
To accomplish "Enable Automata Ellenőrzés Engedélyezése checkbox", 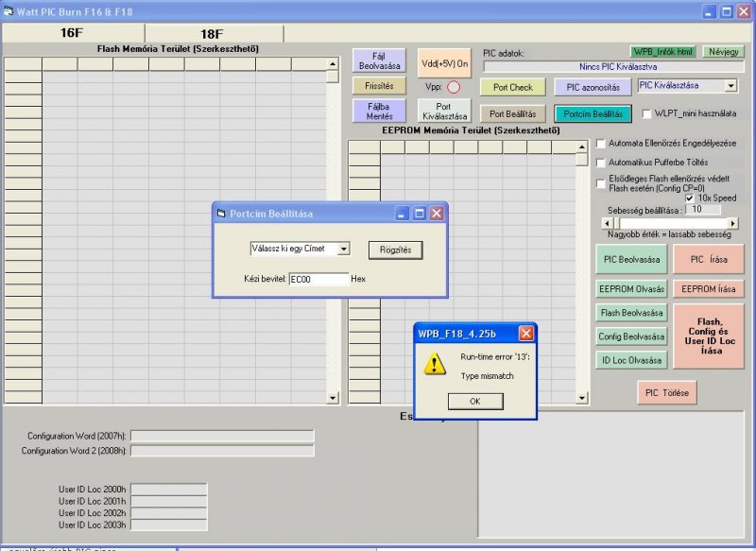I will pyautogui.click(x=601, y=143).
